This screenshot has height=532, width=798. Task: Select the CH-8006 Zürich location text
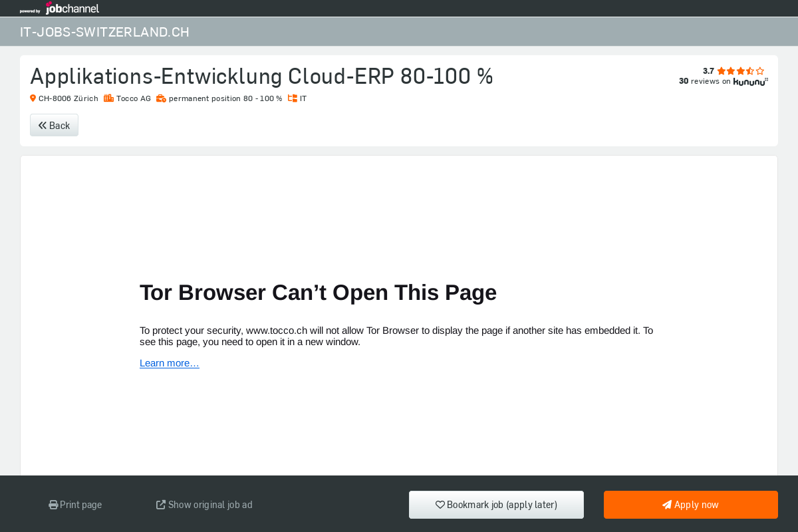point(68,98)
